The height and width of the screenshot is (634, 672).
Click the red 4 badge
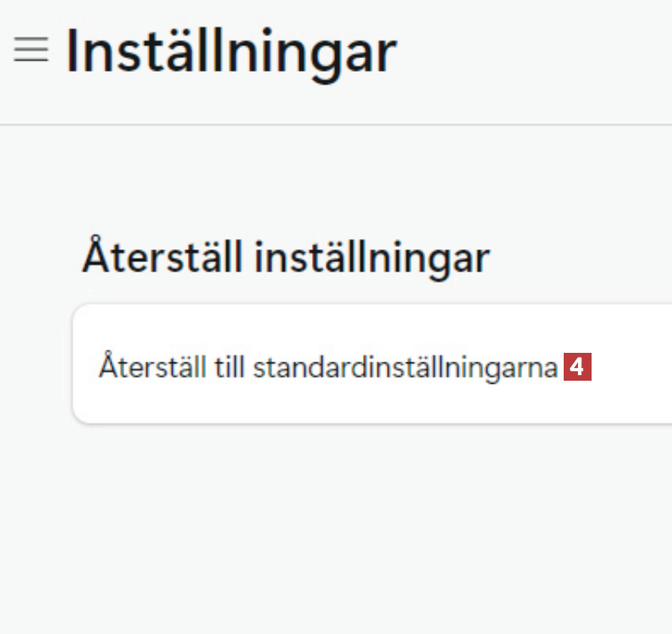(577, 367)
